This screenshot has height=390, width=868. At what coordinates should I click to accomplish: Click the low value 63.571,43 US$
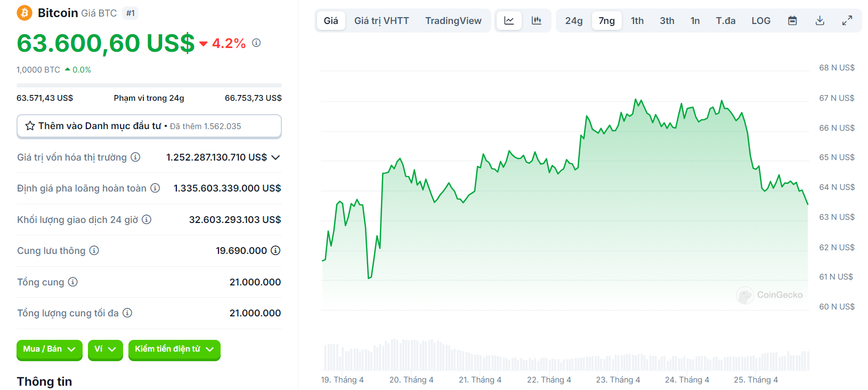click(x=45, y=98)
